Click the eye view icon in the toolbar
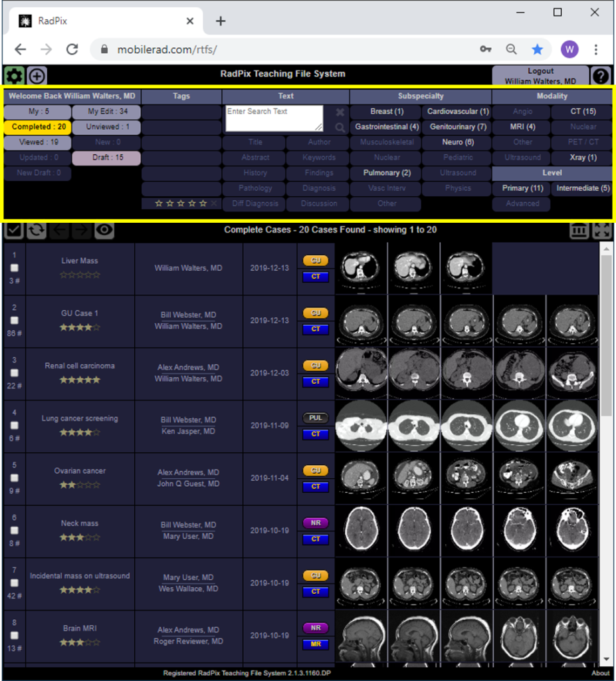616x681 pixels. pos(104,230)
